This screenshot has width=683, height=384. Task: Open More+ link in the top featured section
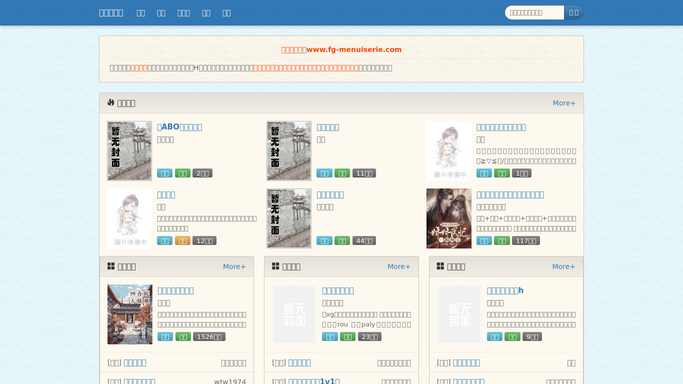(x=564, y=103)
